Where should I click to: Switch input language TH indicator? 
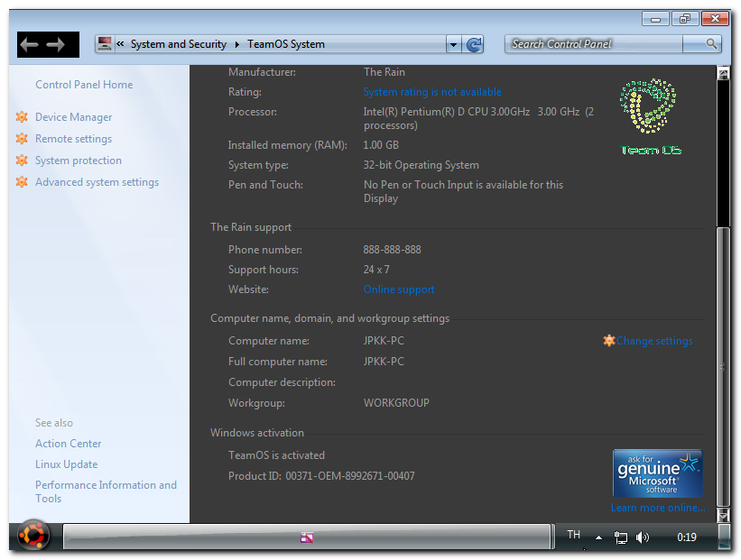point(574,535)
